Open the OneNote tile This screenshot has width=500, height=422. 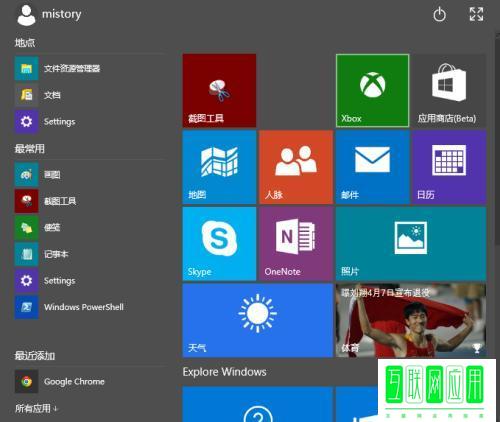click(296, 244)
